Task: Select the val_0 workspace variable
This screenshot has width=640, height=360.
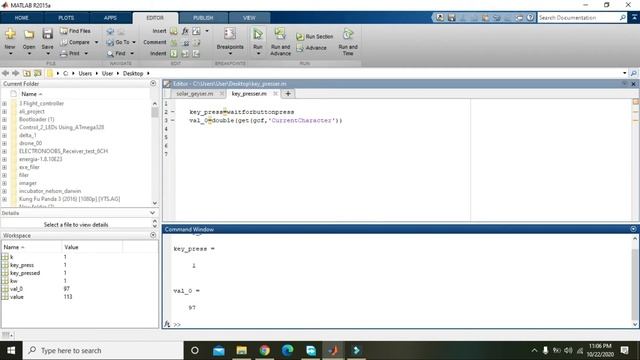Action: 16,289
